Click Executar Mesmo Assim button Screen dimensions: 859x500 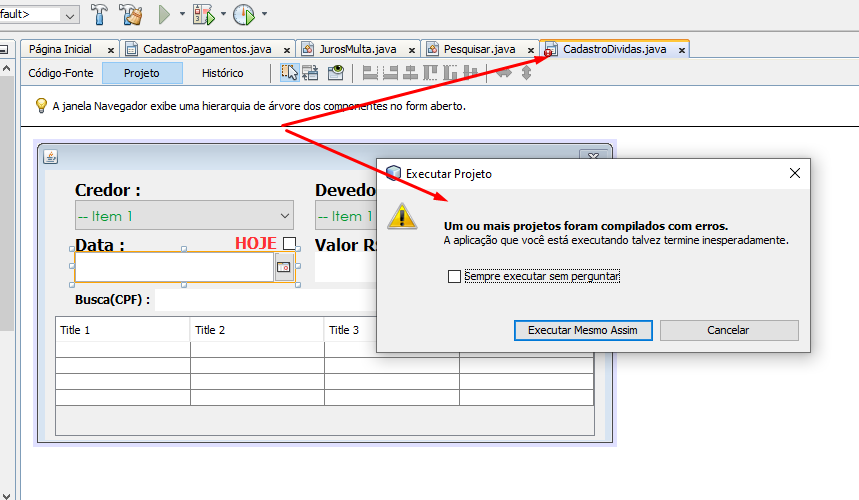click(x=583, y=330)
